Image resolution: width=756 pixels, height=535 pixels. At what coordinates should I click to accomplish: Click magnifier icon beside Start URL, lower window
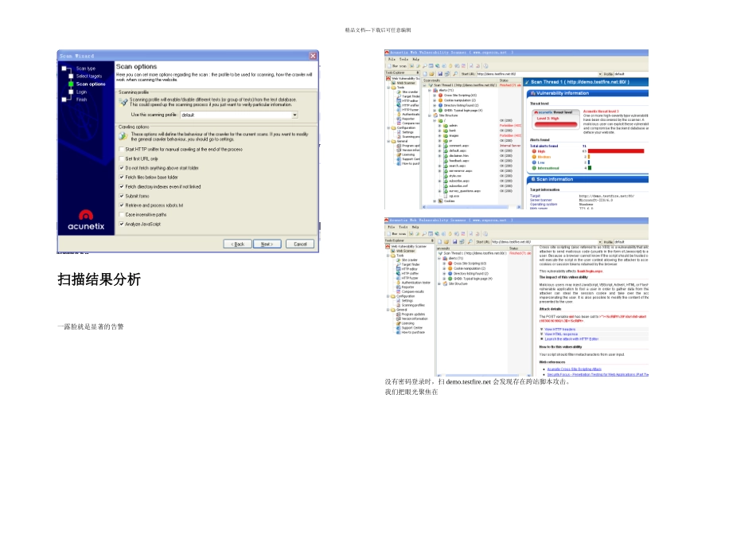coord(470,242)
